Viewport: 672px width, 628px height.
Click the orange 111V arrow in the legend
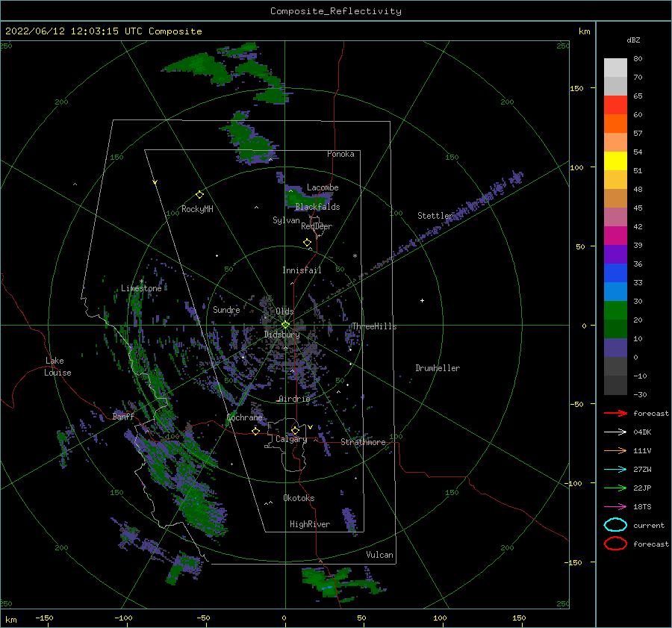pyautogui.click(x=615, y=450)
